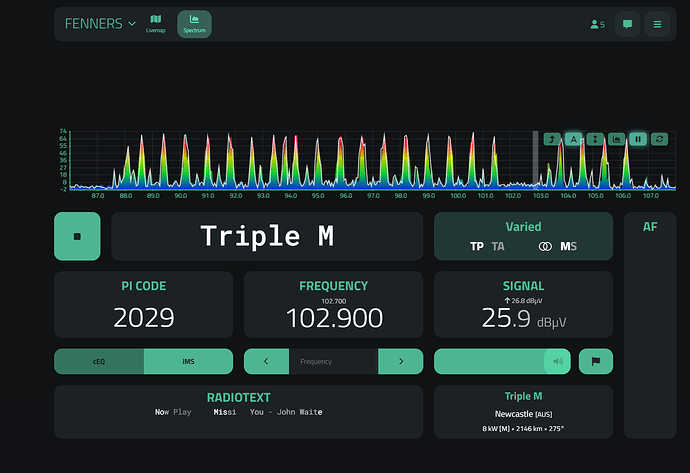
Task: Switch to the Spectrum tab
Action: [194, 24]
